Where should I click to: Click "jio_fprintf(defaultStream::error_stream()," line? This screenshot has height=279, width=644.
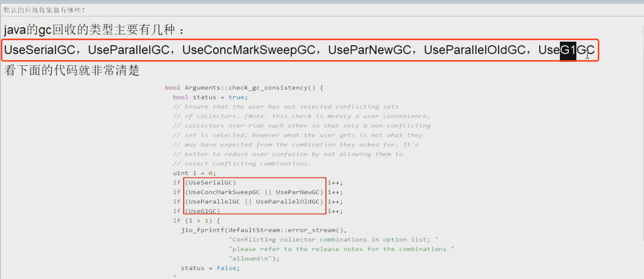(x=264, y=230)
